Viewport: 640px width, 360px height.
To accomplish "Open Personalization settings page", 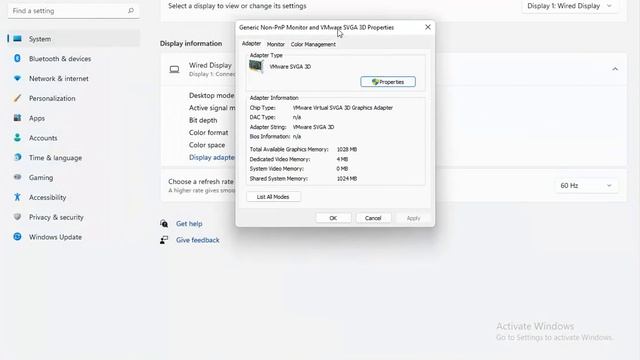I will coord(74,98).
